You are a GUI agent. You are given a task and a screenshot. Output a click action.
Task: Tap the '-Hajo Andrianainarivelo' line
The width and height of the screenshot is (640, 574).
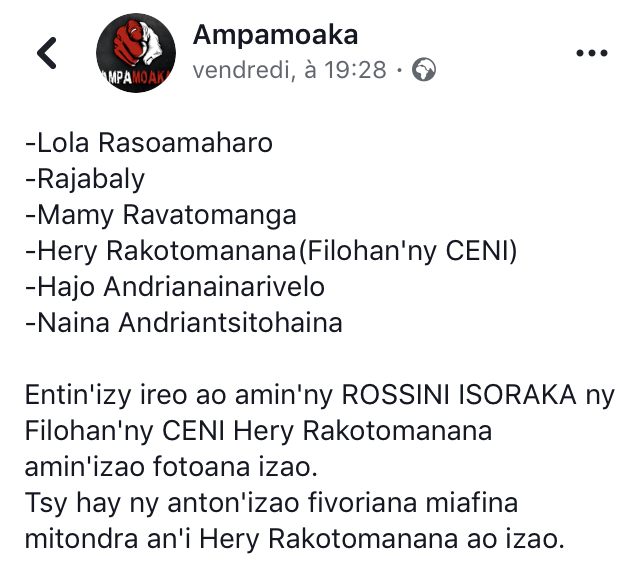click(175, 287)
